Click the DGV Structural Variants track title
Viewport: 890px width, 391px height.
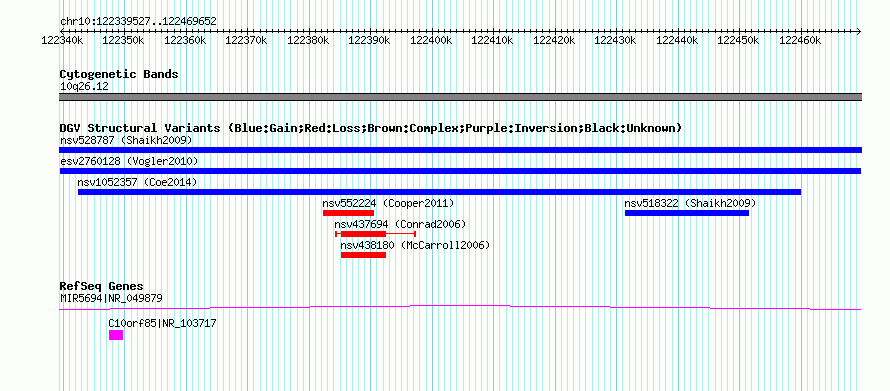[x=371, y=128]
